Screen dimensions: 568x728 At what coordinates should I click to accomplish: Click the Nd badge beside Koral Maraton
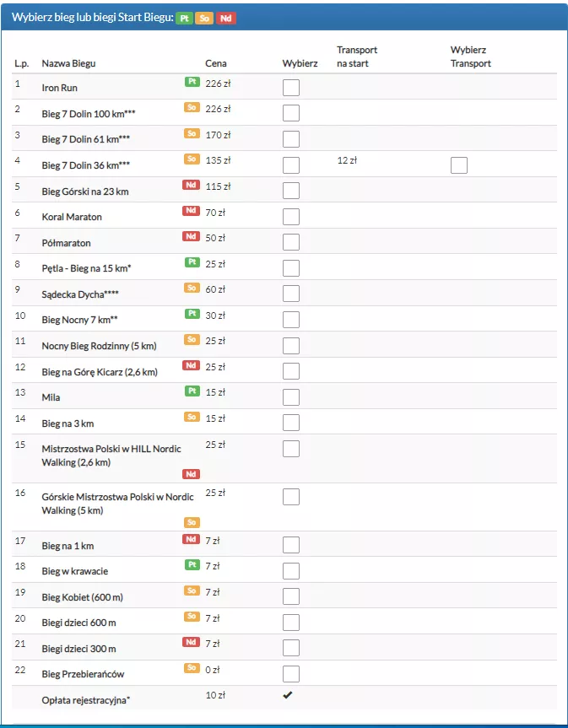point(191,211)
